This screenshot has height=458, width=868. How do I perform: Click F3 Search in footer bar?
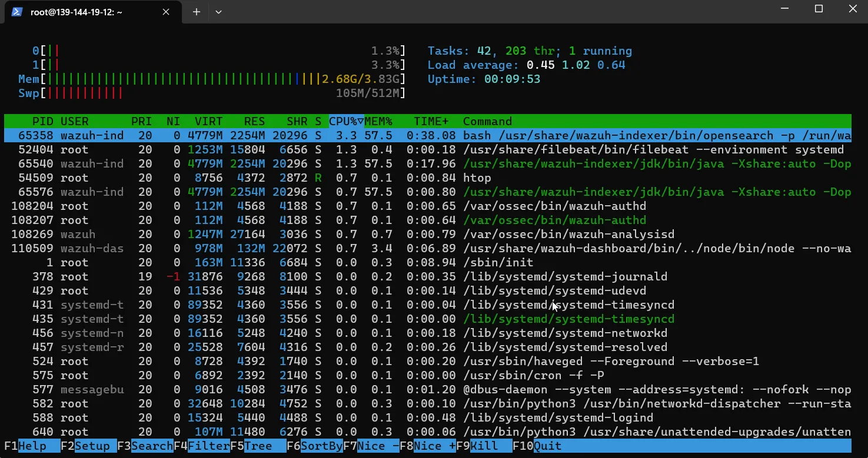(x=145, y=446)
